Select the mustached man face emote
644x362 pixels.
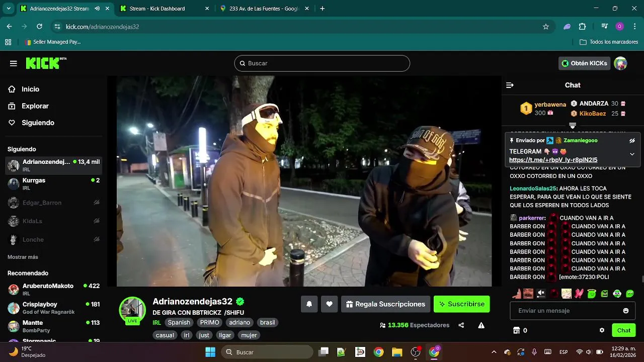(x=528, y=293)
